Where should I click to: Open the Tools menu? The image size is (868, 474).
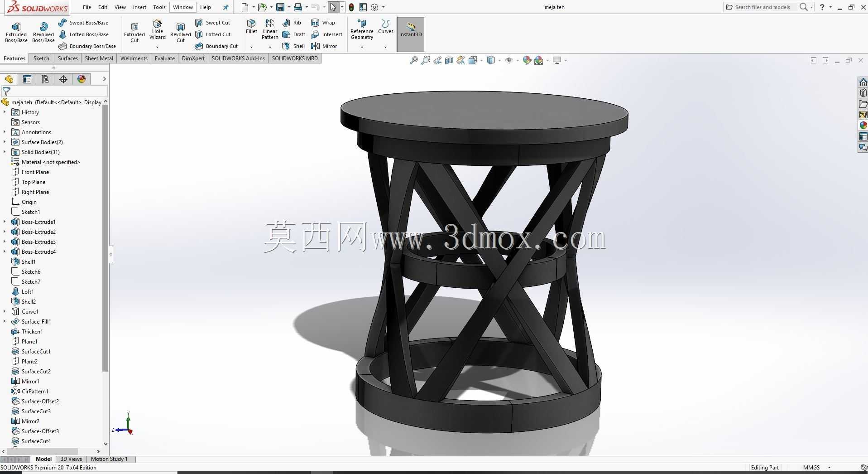(159, 7)
